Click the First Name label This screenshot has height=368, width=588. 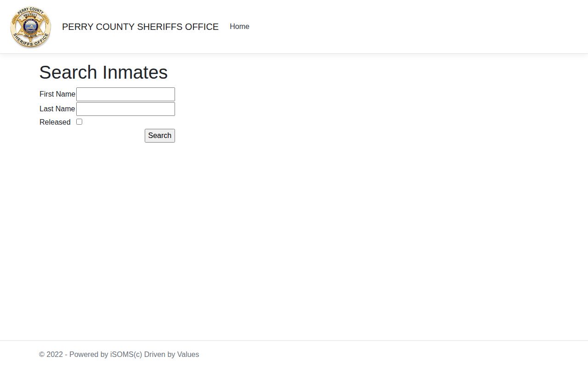(57, 94)
